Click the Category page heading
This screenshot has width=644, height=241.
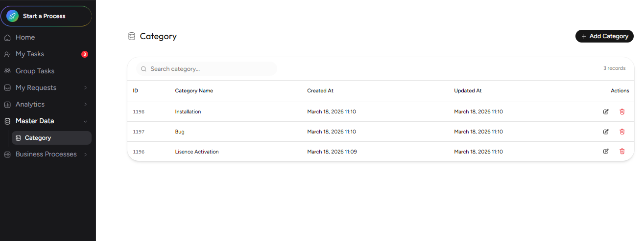click(158, 36)
